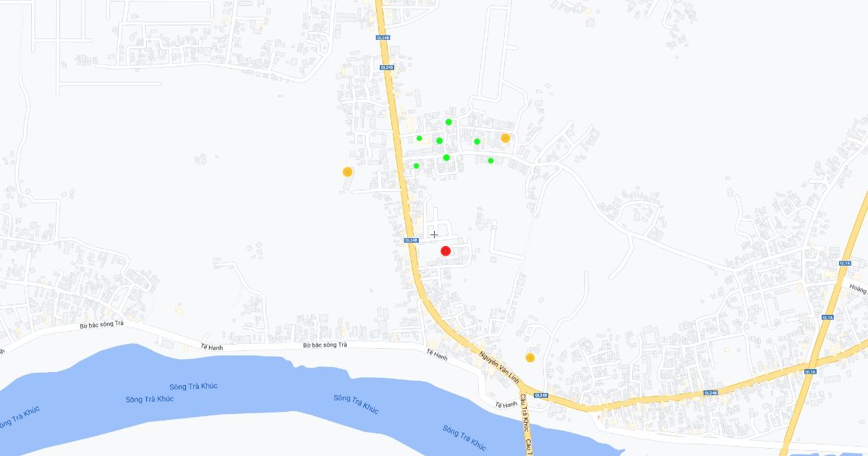Screen dimensions: 868x456
Task: Click the southwestern green marker nearest the highway
Action: [x=416, y=166]
